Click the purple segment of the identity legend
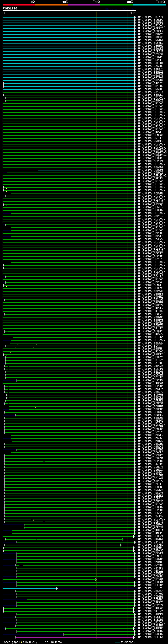The height and width of the screenshot is (644, 168). point(84,5)
